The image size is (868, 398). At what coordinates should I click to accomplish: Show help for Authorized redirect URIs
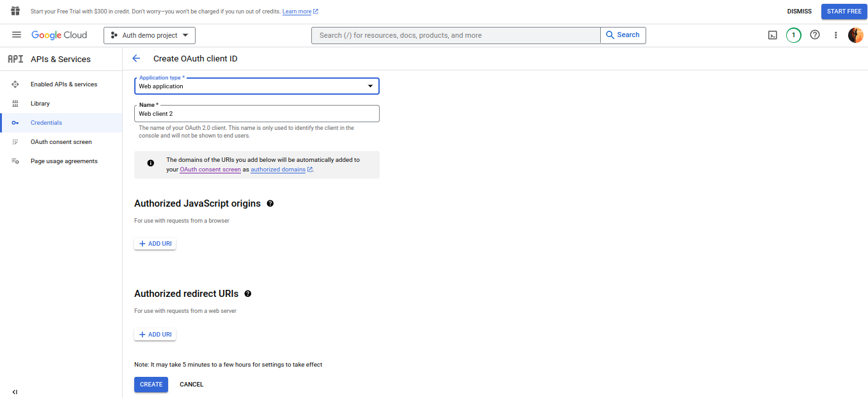248,294
